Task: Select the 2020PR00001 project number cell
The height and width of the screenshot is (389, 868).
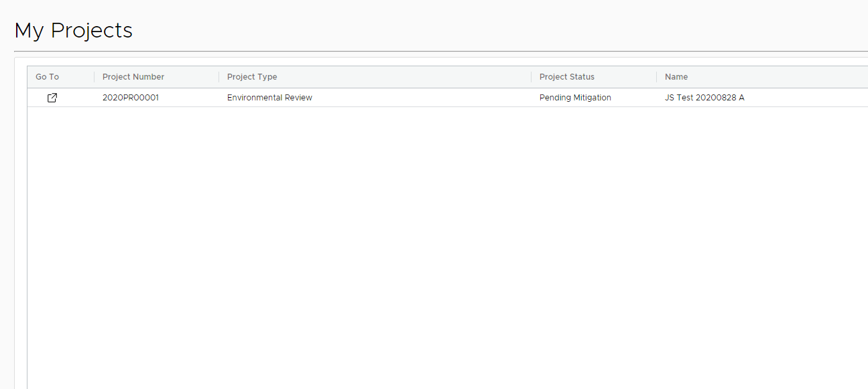Action: click(x=131, y=98)
